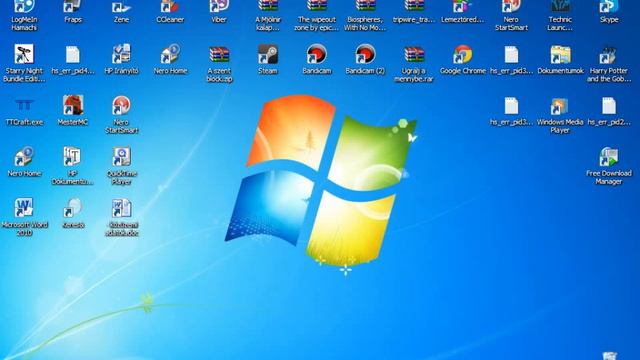Launch Google Chrome from the desktop

(462, 59)
